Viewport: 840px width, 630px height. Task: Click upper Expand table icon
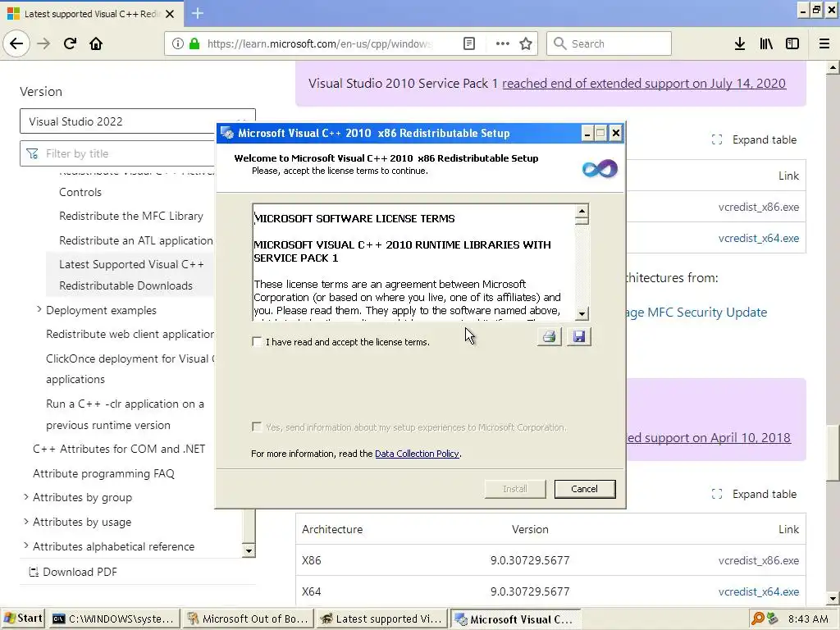pyautogui.click(x=717, y=139)
